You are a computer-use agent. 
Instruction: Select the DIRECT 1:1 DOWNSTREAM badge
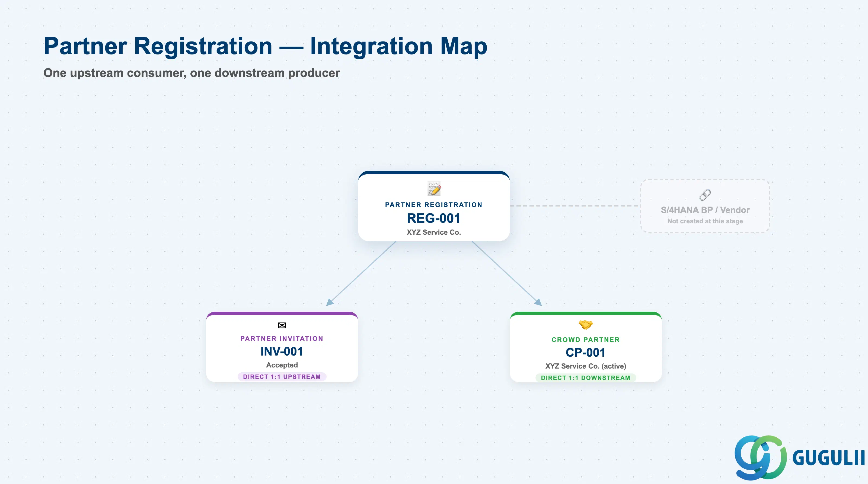pos(586,378)
